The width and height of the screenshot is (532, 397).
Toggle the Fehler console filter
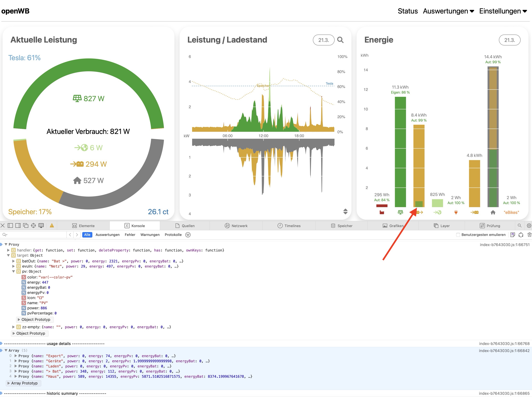pos(130,234)
